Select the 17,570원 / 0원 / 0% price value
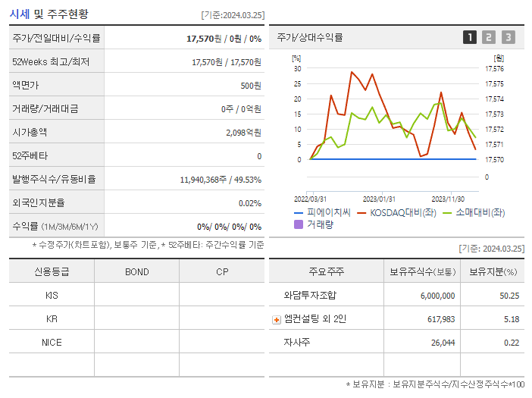The height and width of the screenshot is (398, 532). tap(224, 39)
